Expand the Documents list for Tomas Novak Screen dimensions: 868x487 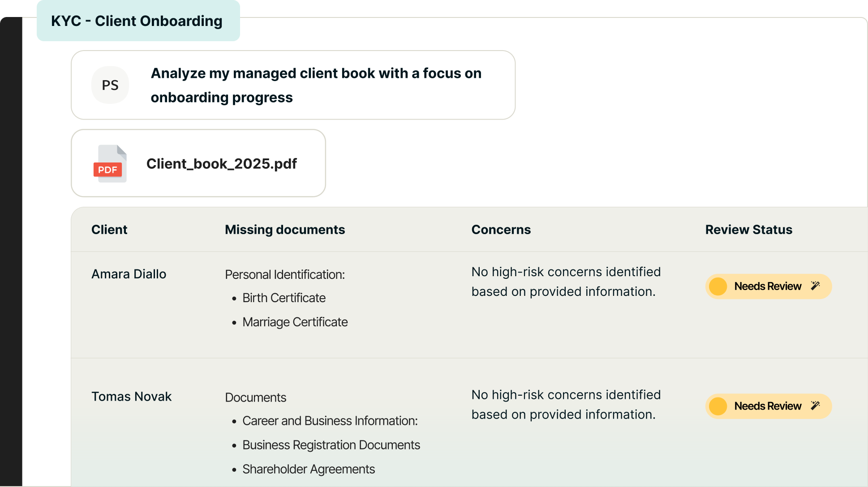255,397
